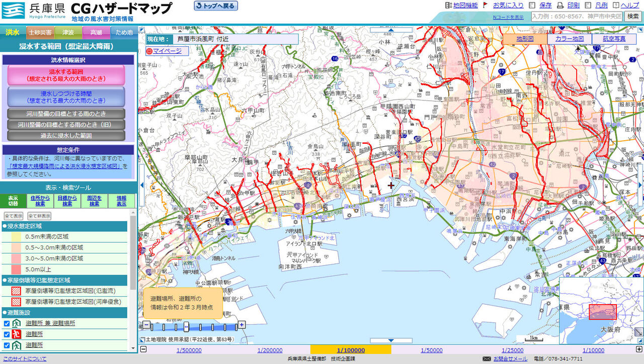
Task: Open help via the ヘルプ book icon
Action: click(616, 6)
